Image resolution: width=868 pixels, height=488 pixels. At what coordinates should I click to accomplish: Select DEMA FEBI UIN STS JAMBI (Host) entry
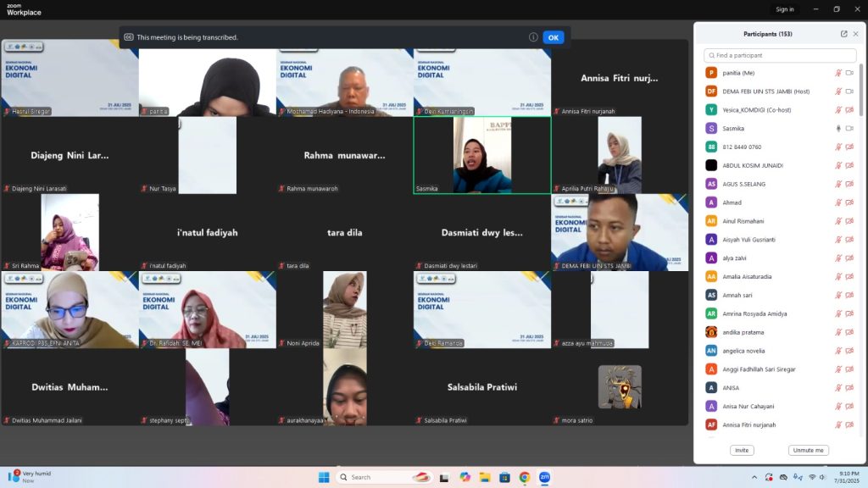(x=765, y=91)
